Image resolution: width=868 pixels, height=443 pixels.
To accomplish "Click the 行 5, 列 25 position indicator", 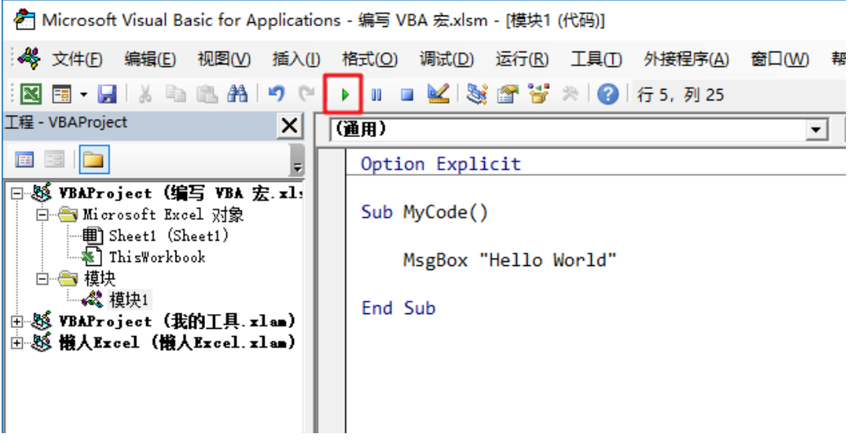I will coord(680,95).
